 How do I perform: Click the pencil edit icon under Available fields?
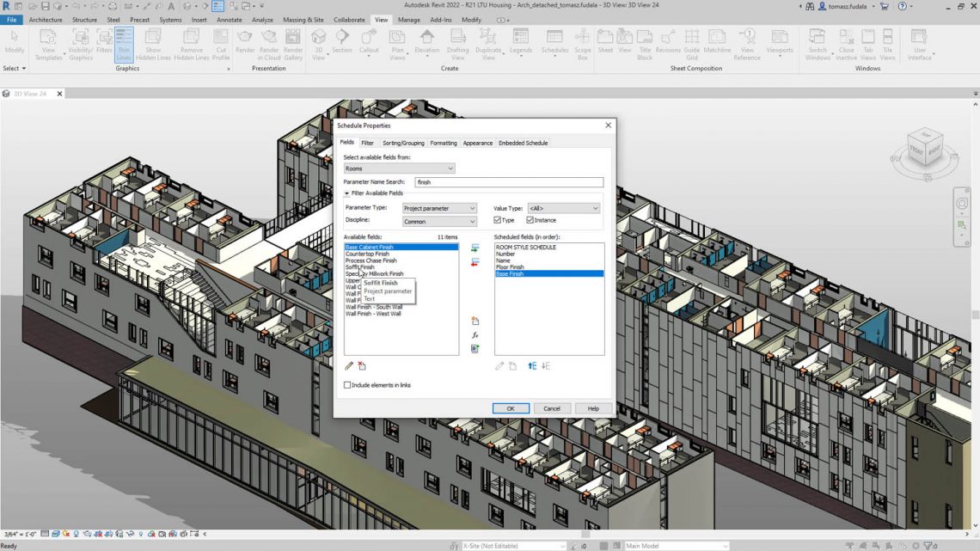tap(349, 366)
